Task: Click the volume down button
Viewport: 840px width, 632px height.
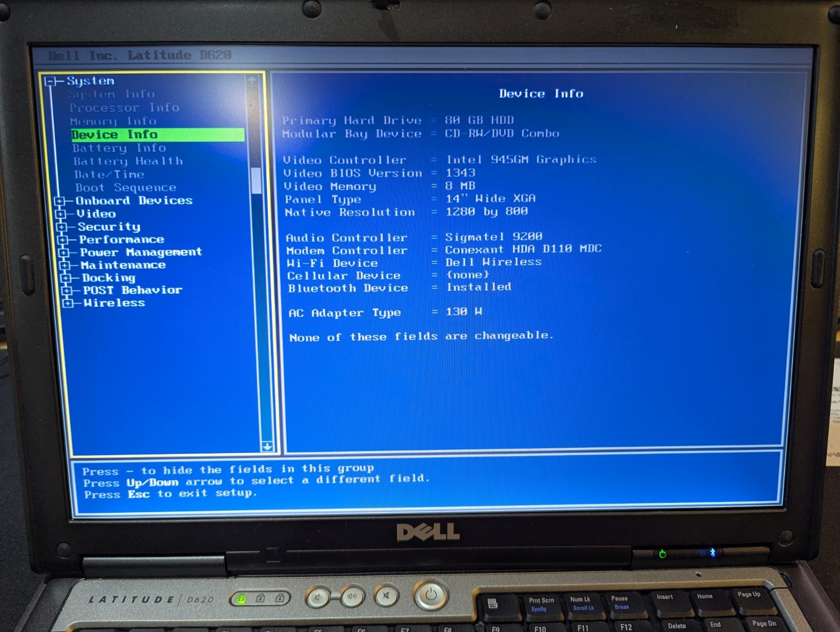Action: pos(318,597)
